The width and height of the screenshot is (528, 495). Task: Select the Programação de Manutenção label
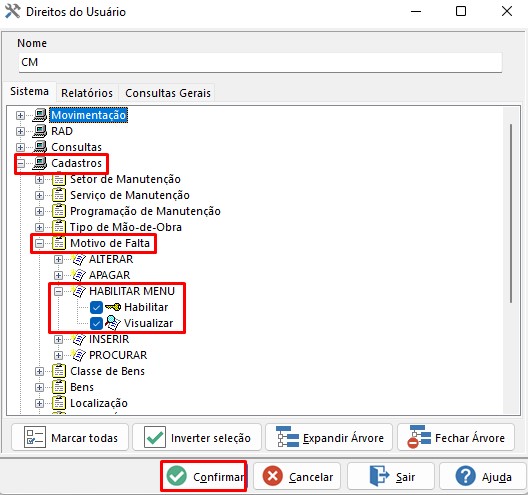click(145, 211)
